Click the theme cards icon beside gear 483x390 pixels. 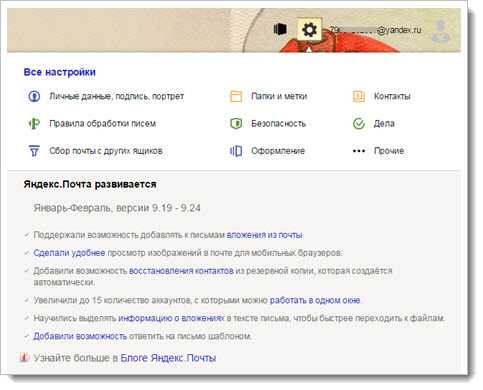coord(280,29)
